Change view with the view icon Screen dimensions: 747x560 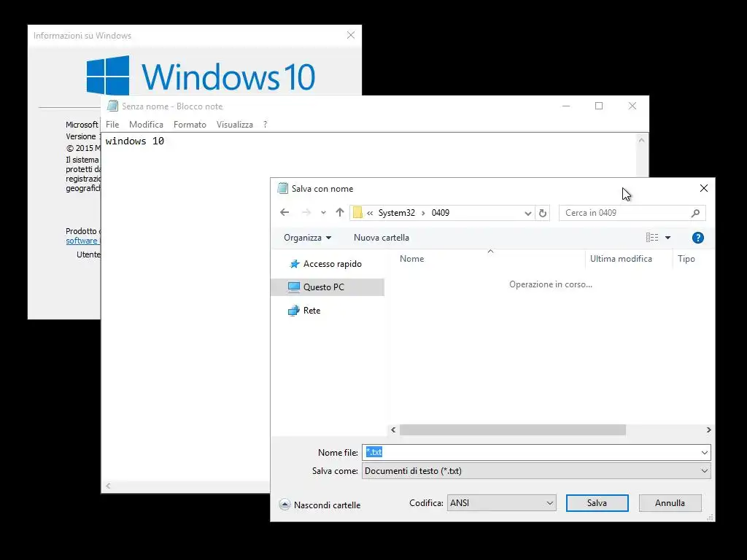[651, 237]
